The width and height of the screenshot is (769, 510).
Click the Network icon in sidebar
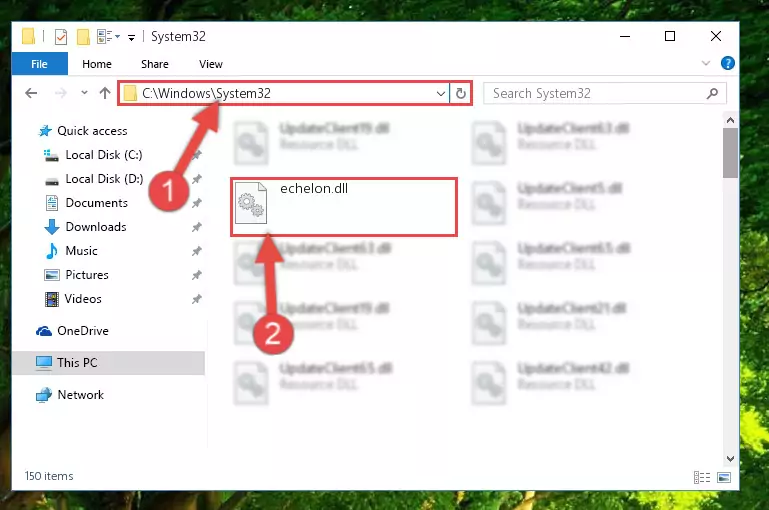pyautogui.click(x=44, y=395)
